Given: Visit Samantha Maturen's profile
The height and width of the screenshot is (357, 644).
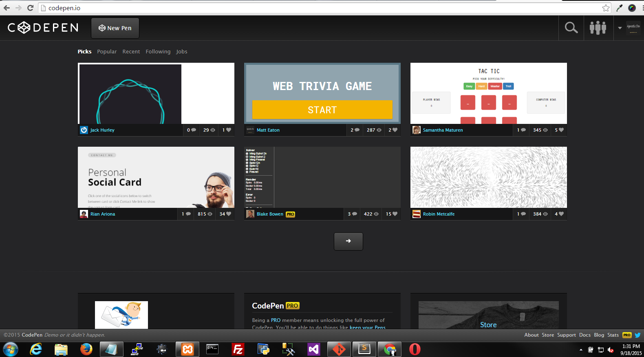Looking at the screenshot, I should [x=443, y=130].
